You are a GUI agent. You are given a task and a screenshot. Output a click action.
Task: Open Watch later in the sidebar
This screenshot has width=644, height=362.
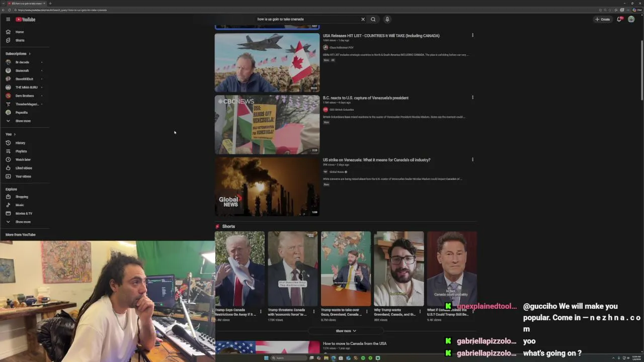(24, 159)
